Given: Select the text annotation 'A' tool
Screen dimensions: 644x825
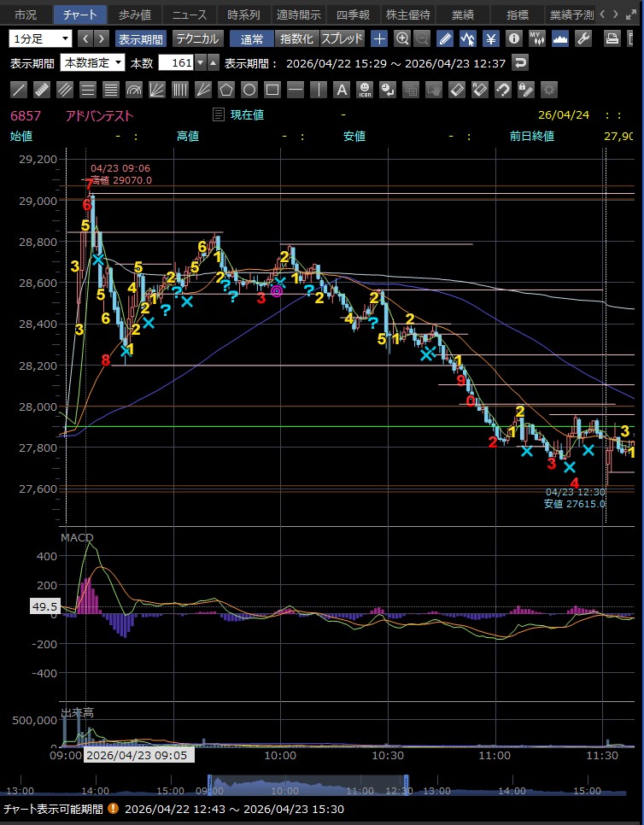Looking at the screenshot, I should point(342,90).
